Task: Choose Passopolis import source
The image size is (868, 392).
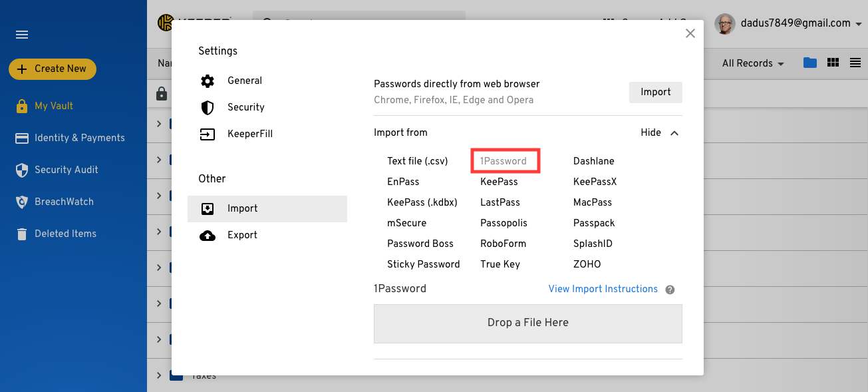Action: click(x=504, y=223)
